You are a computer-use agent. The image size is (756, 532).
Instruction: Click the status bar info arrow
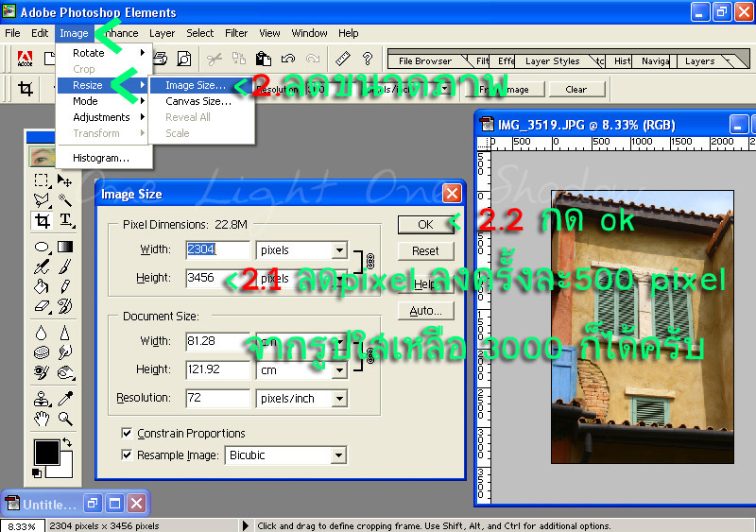tap(246, 525)
